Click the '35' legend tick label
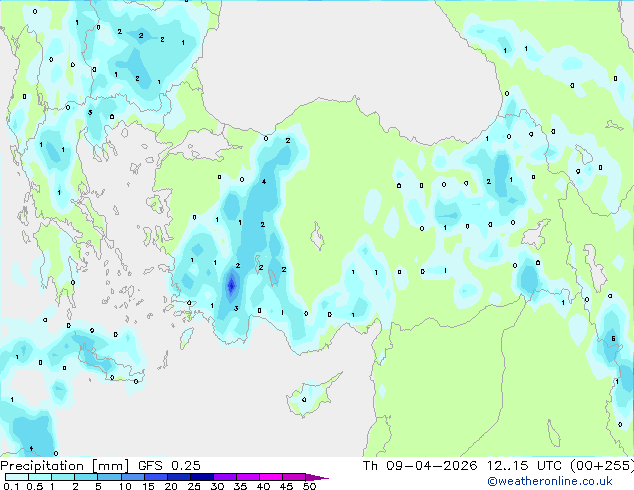Viewport: 634px width, 490px height. point(240,486)
